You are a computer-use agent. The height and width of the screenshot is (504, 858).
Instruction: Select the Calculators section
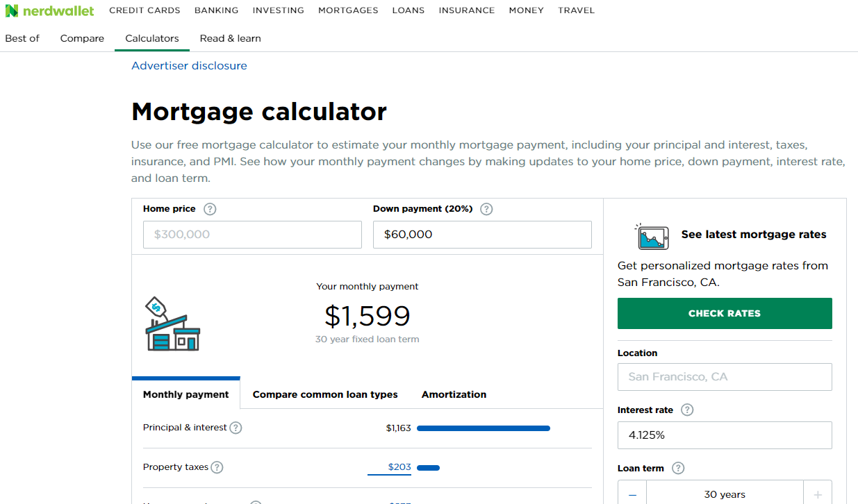pos(152,38)
